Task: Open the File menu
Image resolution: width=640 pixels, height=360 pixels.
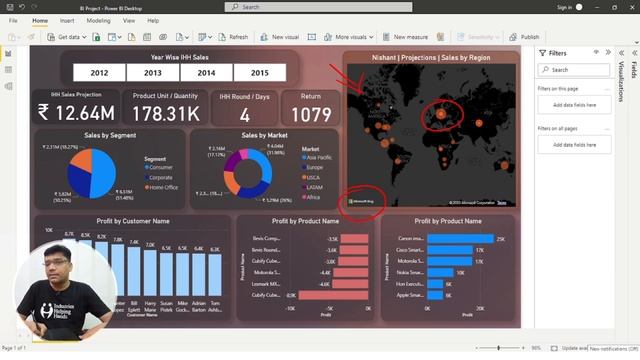Action: click(x=13, y=20)
